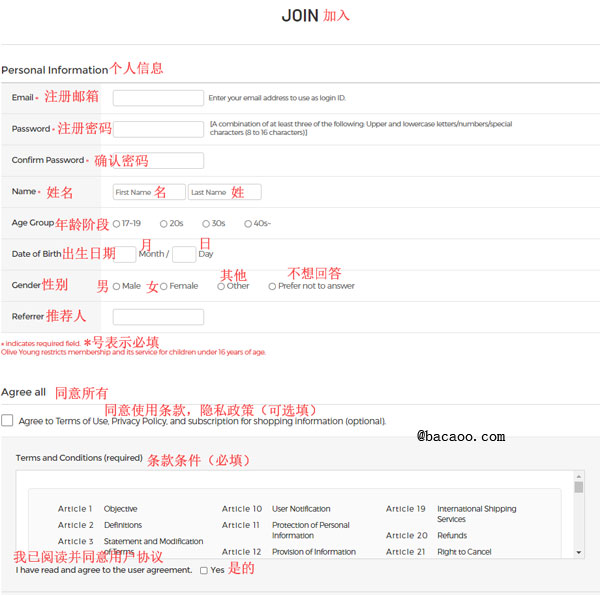Click the Referrer input field
The width and height of the screenshot is (600, 596).
point(158,317)
